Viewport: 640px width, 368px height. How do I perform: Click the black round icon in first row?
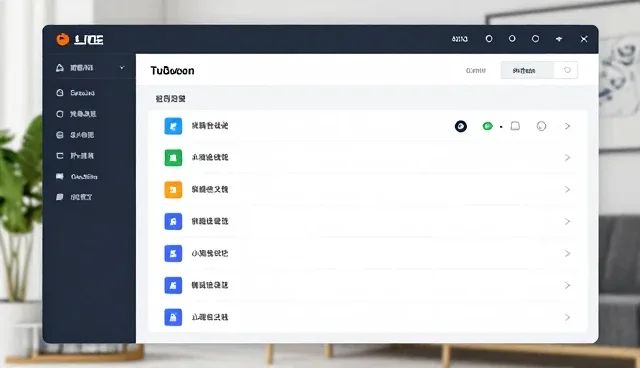pyautogui.click(x=461, y=126)
